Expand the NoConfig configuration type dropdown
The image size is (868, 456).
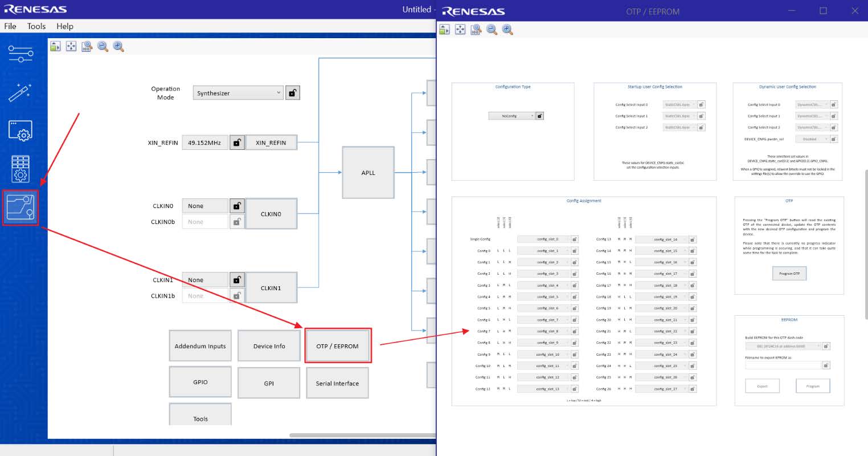pyautogui.click(x=511, y=116)
